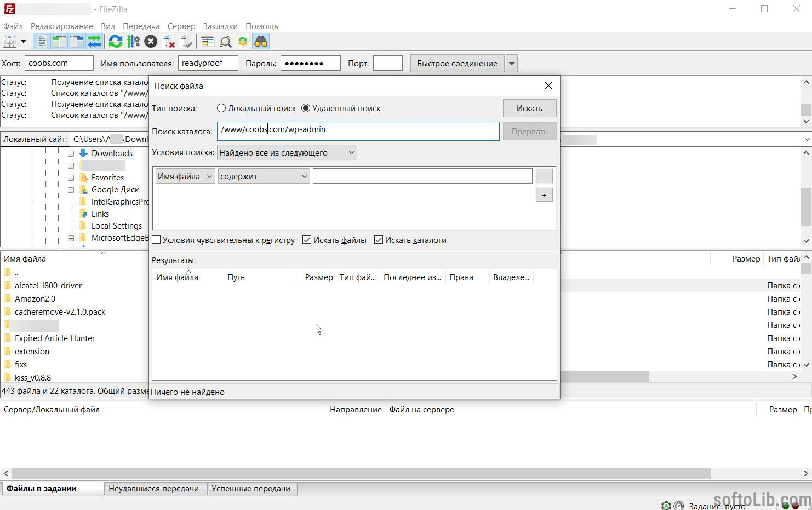Screen dimensions: 812x510
Task: Open Вид menu
Action: point(108,26)
